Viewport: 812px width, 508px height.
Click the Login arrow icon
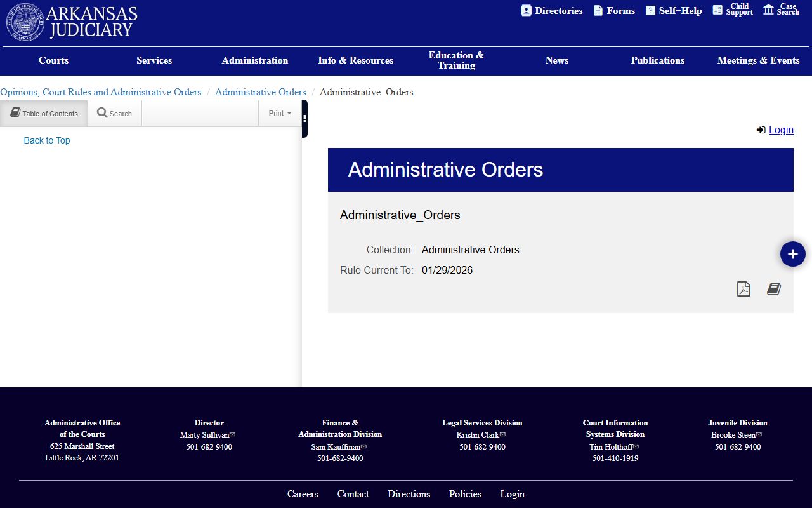click(x=761, y=130)
